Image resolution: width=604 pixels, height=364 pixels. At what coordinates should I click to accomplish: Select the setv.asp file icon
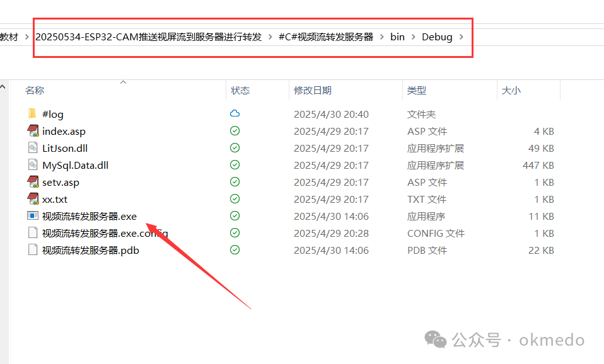pyautogui.click(x=33, y=182)
